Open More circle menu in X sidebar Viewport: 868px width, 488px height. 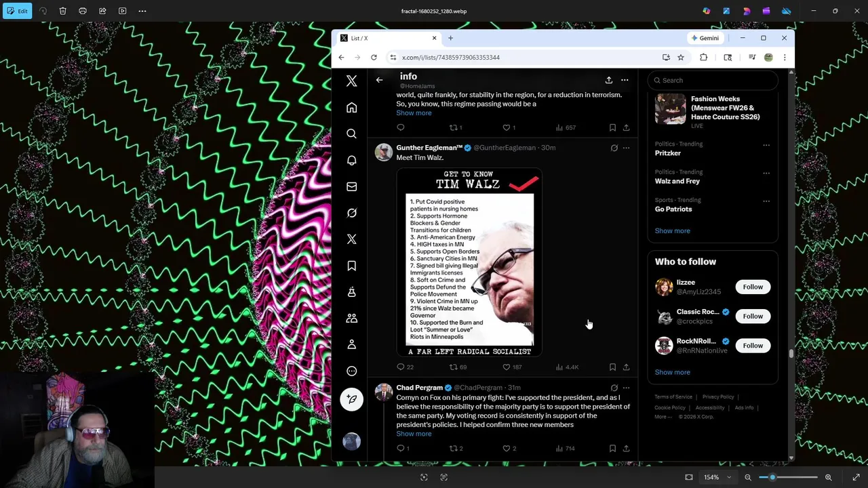tap(351, 371)
